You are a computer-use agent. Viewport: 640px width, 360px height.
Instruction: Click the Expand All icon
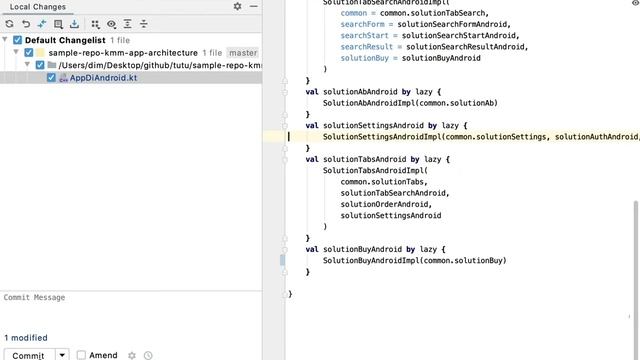tap(127, 24)
